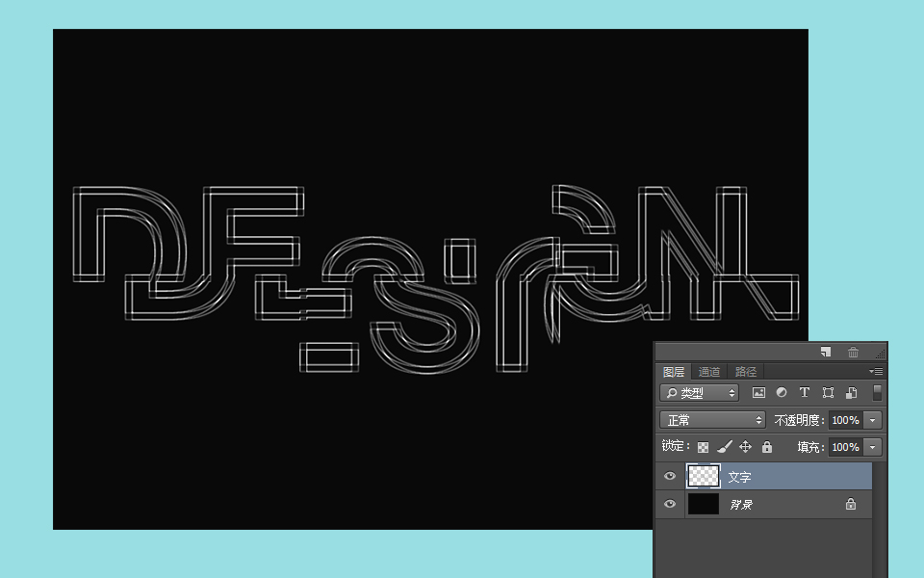
Task: Toggle the layer filter on/off switch
Action: [878, 393]
